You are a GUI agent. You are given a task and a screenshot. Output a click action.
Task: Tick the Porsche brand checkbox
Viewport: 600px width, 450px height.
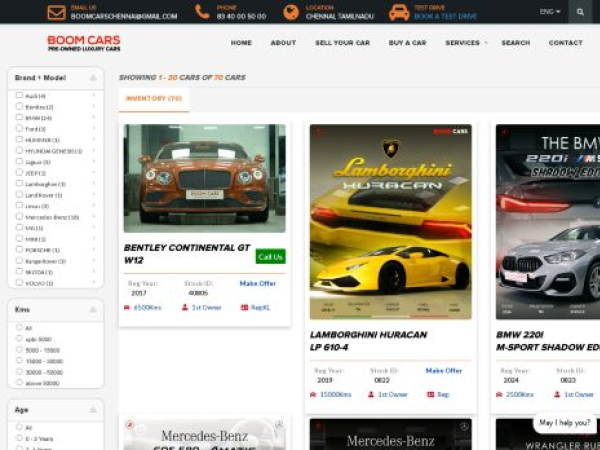pyautogui.click(x=19, y=249)
